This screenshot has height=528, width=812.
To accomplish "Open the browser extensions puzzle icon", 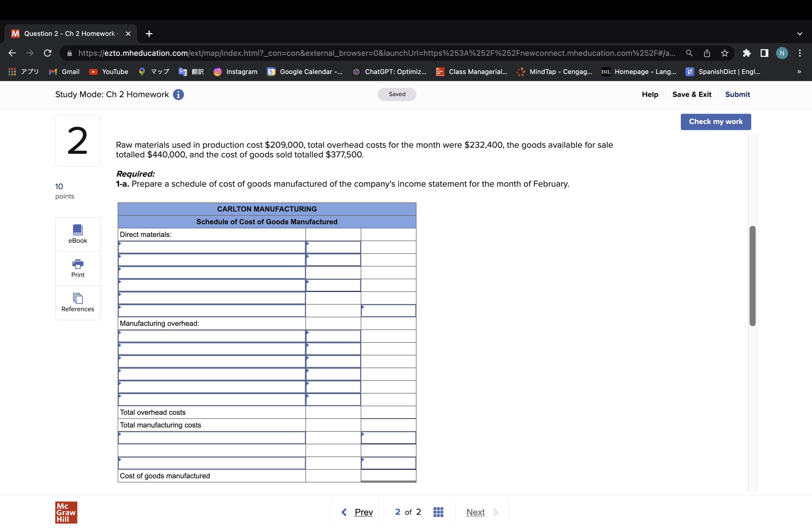I will 747,53.
